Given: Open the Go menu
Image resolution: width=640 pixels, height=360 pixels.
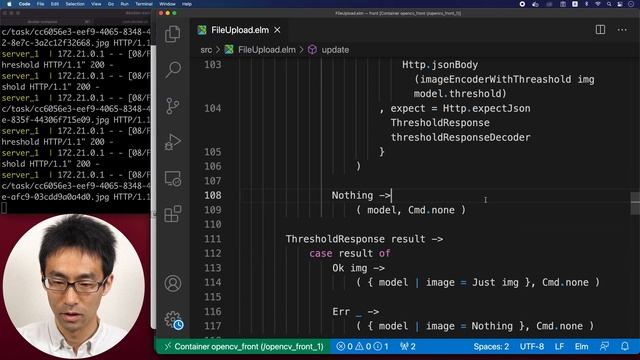Looking at the screenshot, I should (111, 4).
